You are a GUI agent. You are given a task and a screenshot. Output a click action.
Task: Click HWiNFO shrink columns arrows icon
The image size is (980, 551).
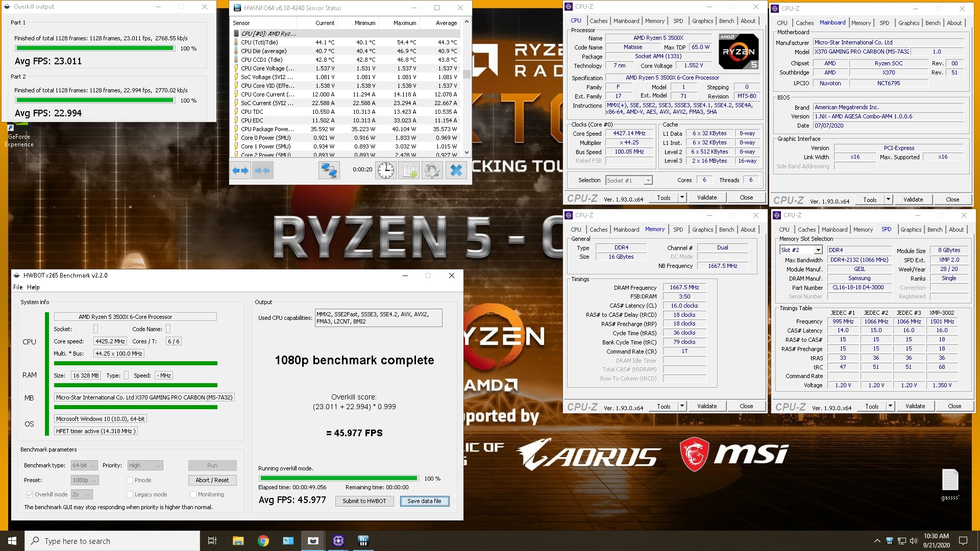click(262, 170)
